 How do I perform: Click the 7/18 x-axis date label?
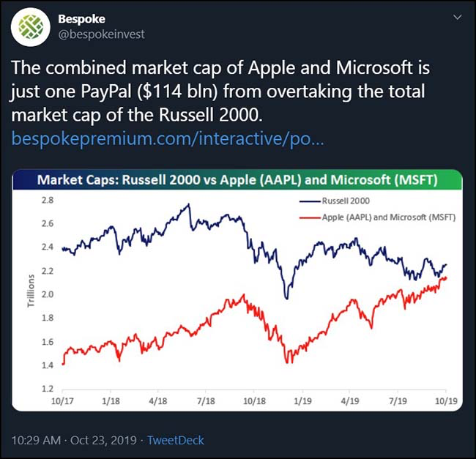click(x=206, y=400)
